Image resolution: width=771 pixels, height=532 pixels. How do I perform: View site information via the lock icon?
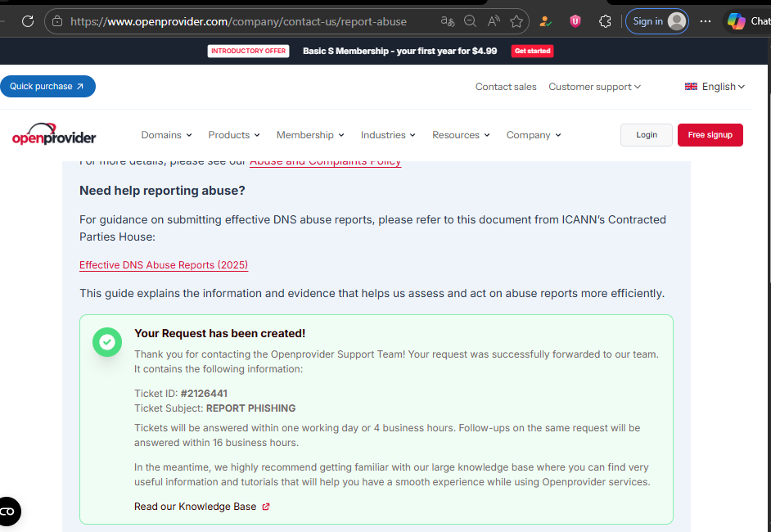(57, 21)
